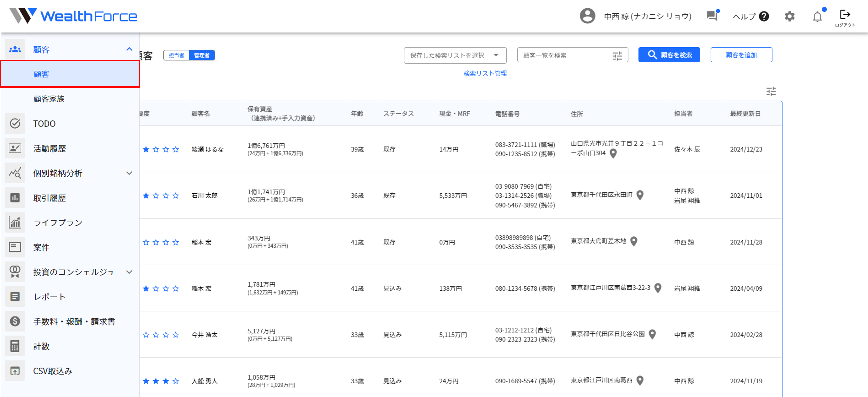This screenshot has width=868, height=397.
Task: Open table column settings icon
Action: pos(771,91)
